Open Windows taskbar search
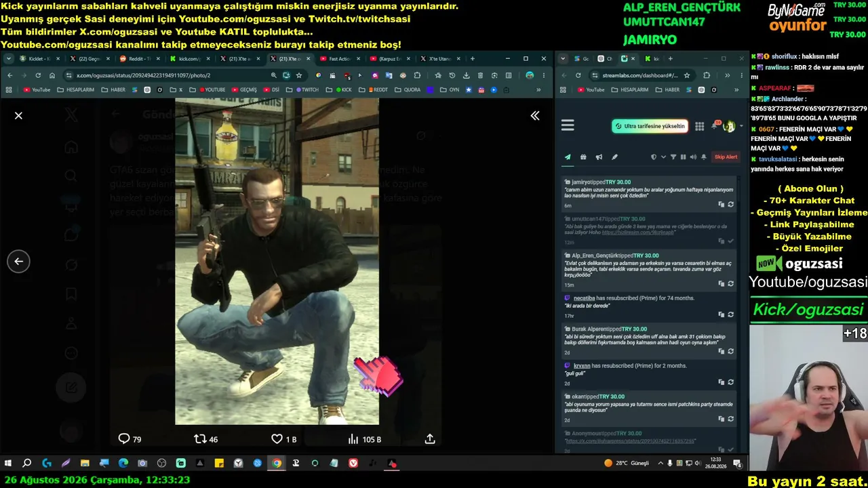 27,464
